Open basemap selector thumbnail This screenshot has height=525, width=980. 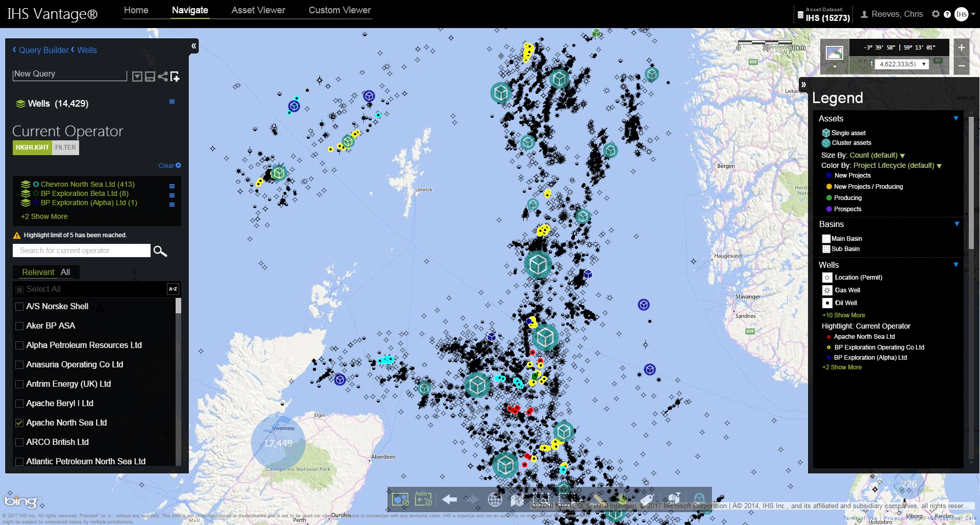(835, 53)
